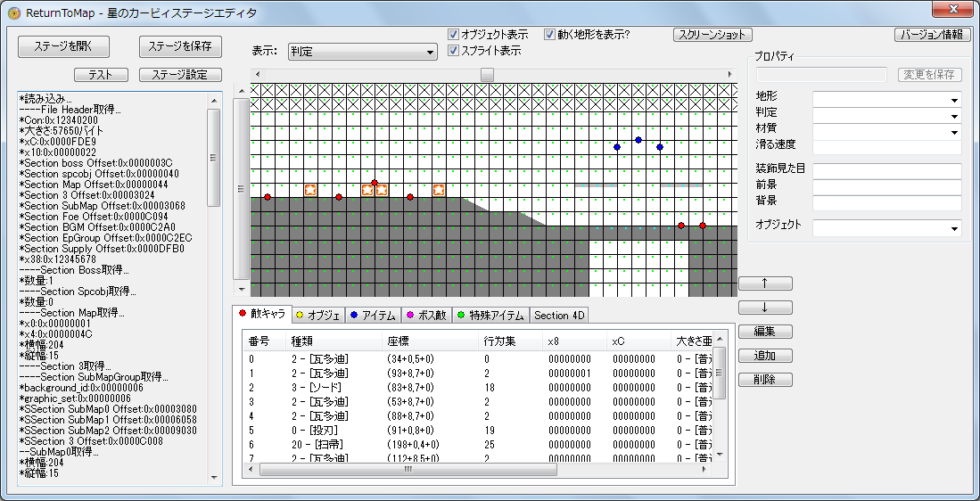Click the 滑る速度 input field
Screen dimensions: 980x501
click(x=887, y=147)
